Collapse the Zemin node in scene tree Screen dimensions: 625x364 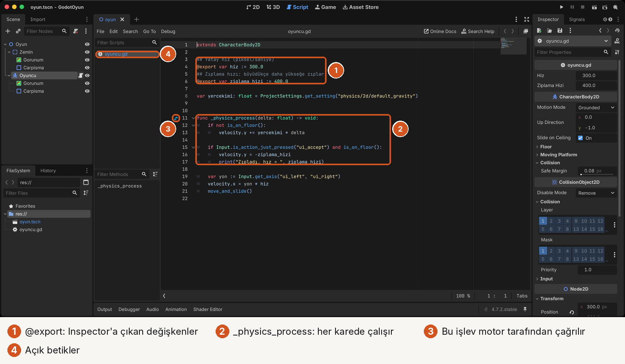9,52
